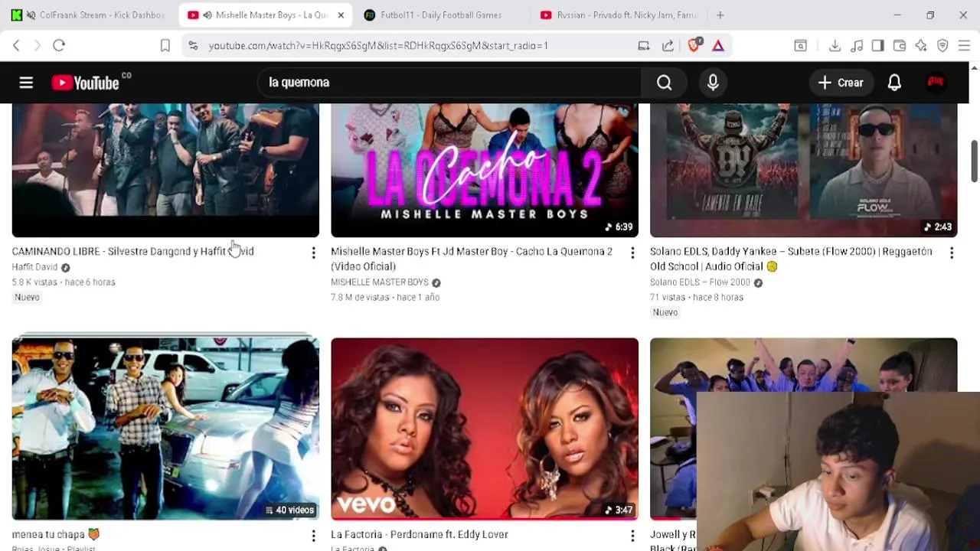Open Brave Rewards triangle icon
The height and width of the screenshot is (551, 980).
(718, 46)
